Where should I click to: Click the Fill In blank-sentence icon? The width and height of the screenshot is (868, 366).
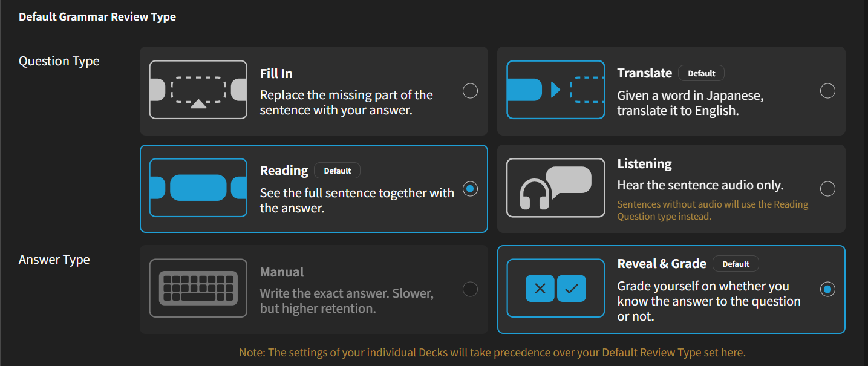198,90
